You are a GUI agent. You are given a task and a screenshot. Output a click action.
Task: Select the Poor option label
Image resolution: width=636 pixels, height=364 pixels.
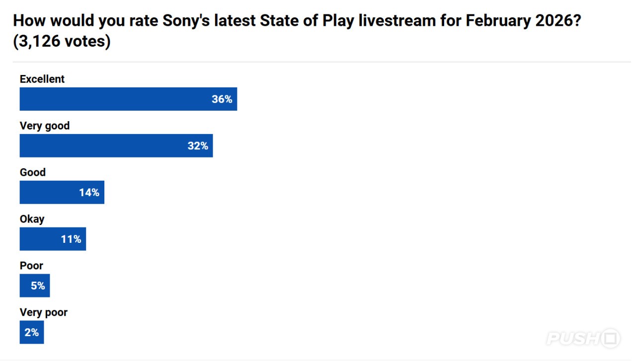(x=31, y=266)
